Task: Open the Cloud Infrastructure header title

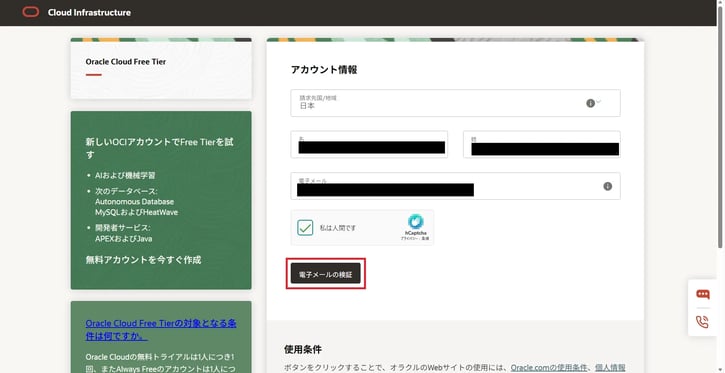Action: (x=89, y=12)
